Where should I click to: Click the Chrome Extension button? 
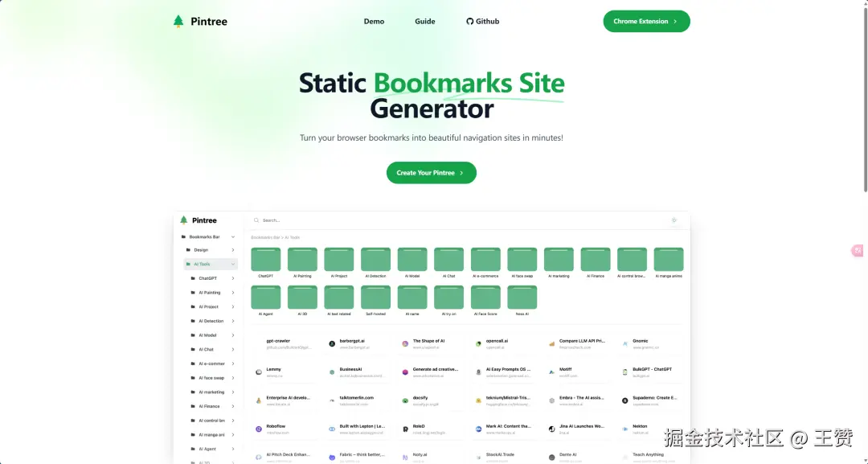click(x=646, y=22)
